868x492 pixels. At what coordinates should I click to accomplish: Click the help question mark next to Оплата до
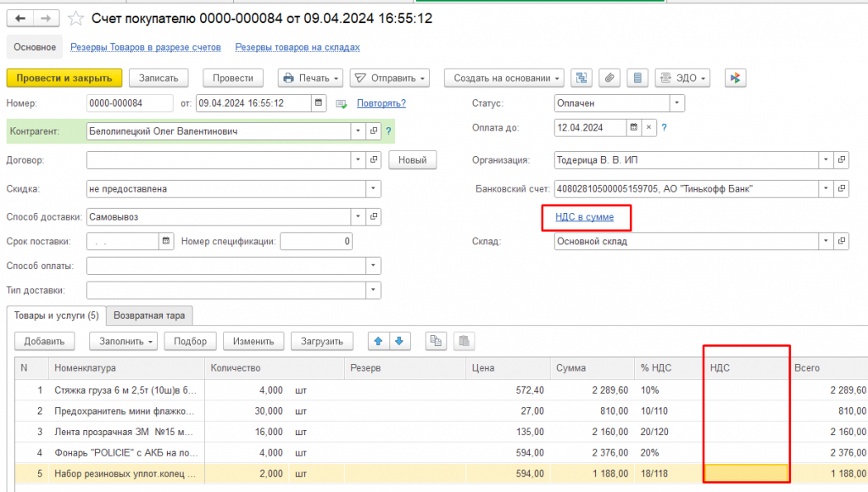coord(665,127)
